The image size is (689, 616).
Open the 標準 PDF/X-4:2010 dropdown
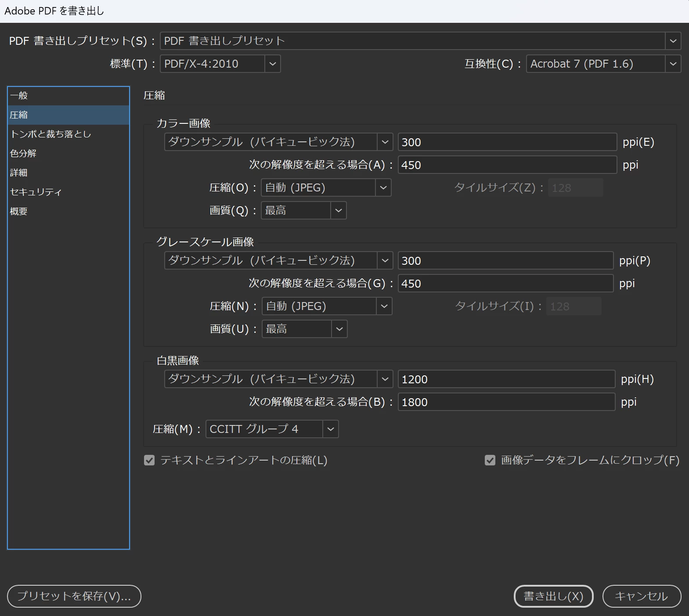[x=220, y=64]
